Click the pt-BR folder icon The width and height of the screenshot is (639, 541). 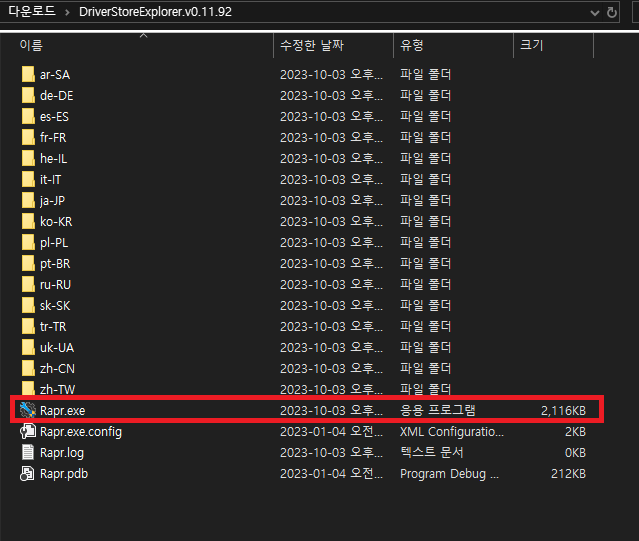pos(28,264)
